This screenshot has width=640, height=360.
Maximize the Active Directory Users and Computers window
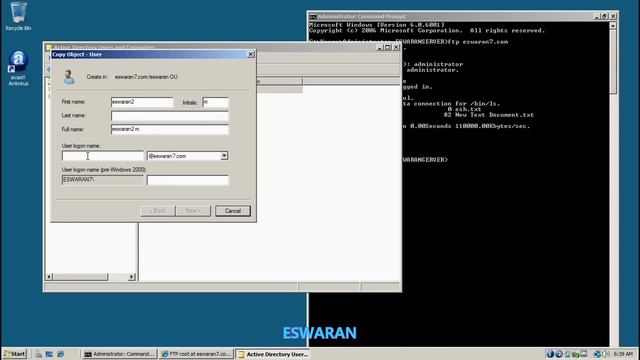[388, 47]
